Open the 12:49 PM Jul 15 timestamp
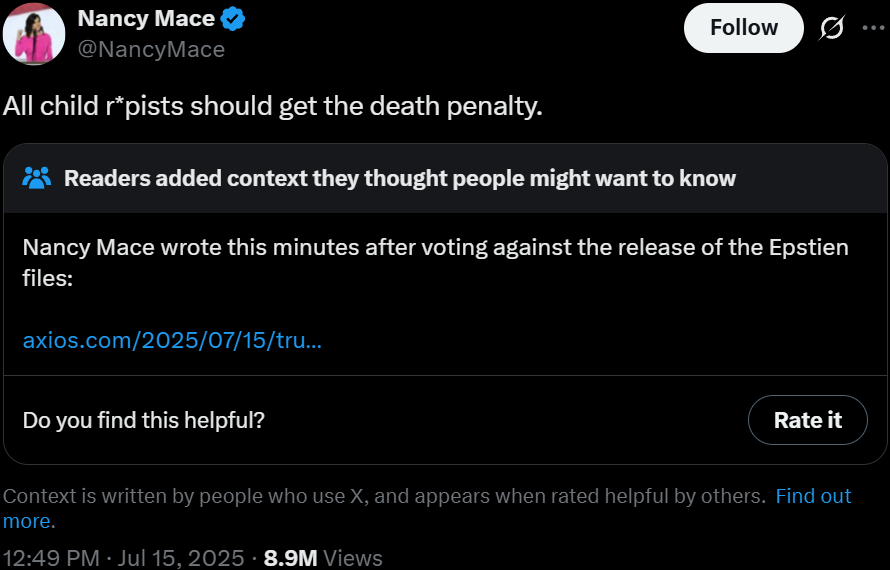Screen dimensions: 890x570 pos(124,559)
